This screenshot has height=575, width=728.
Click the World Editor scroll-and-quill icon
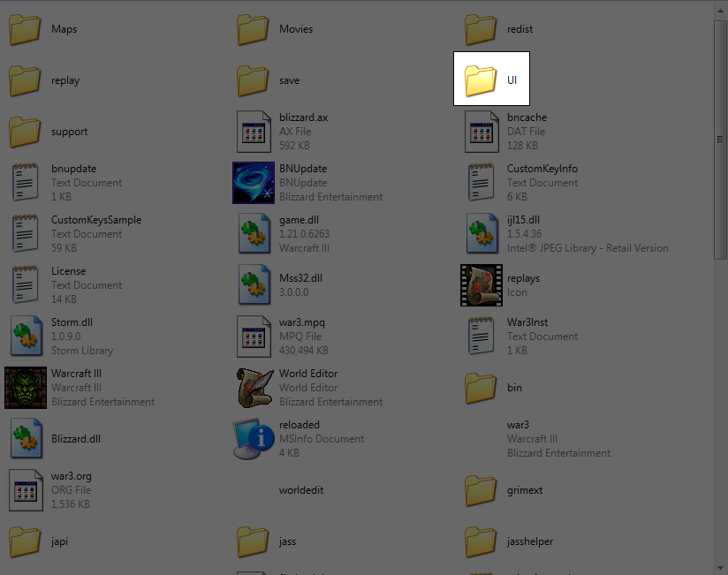coord(254,388)
